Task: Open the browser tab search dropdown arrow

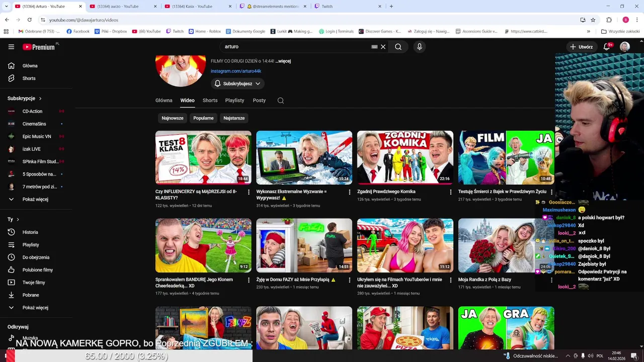Action: (7, 6)
